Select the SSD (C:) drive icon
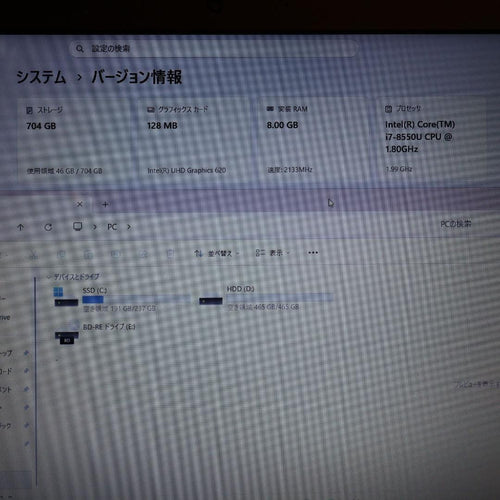 pos(66,297)
